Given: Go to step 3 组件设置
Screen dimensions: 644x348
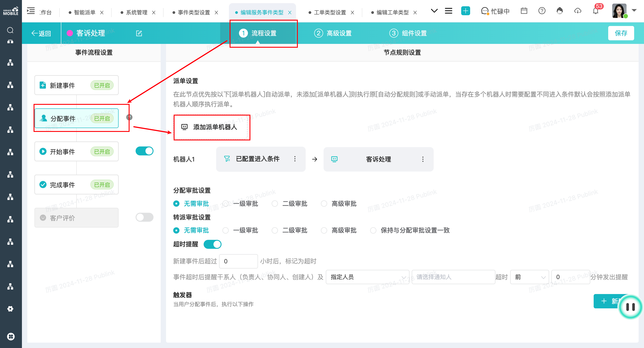Looking at the screenshot, I should coord(408,33).
